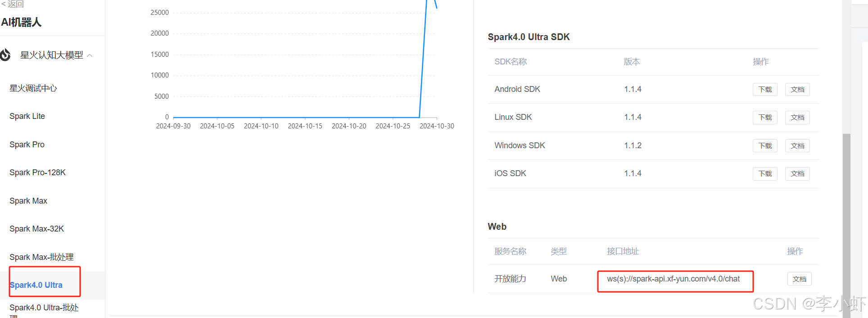
Task: Download the Windows SDK
Action: coord(765,146)
